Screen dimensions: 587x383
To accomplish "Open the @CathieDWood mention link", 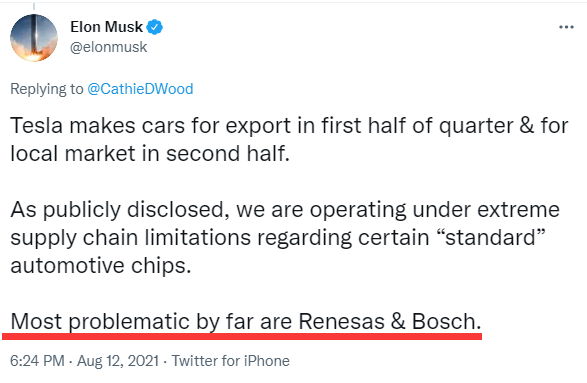I will [140, 89].
